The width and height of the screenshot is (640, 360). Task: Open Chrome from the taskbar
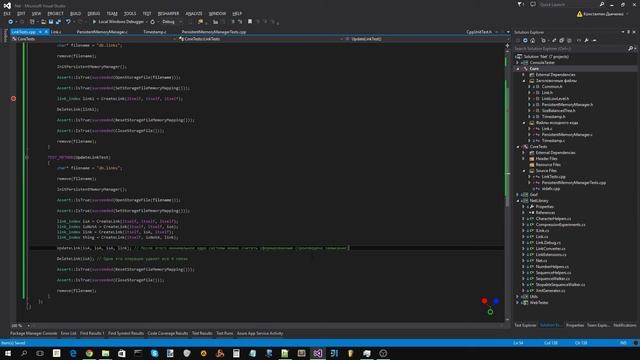click(x=89, y=353)
